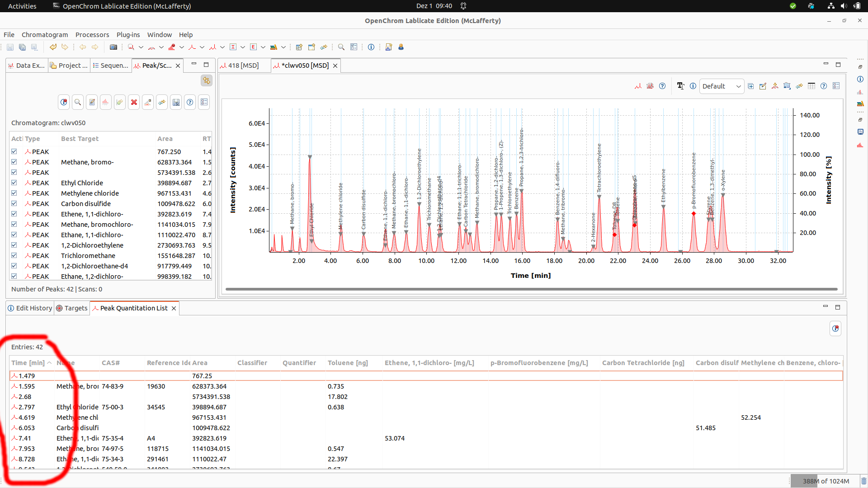Click the chromatogram settings icon right of chart help
The image size is (868, 488).
(836, 86)
